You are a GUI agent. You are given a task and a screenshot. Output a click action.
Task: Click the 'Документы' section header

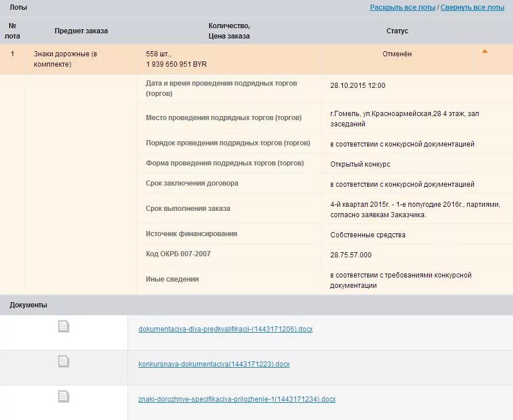pyautogui.click(x=28, y=305)
